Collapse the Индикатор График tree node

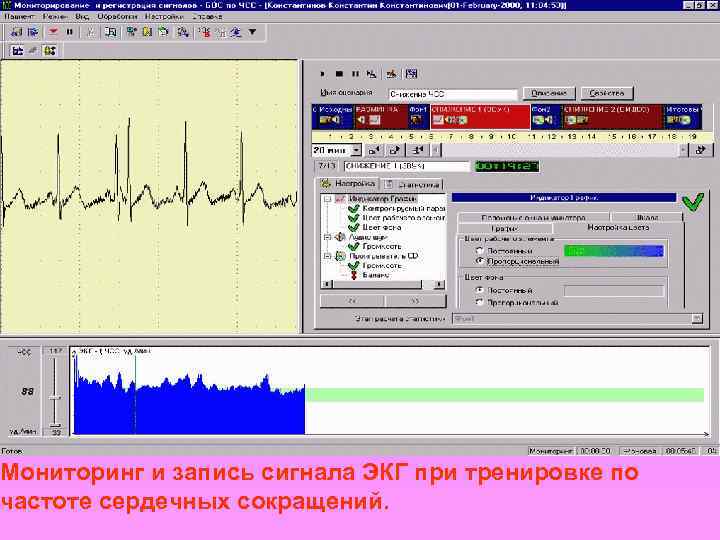(x=327, y=199)
